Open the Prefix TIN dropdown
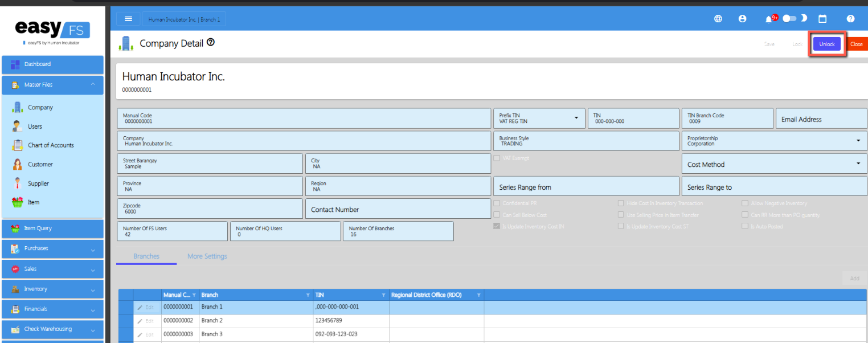 (x=539, y=118)
